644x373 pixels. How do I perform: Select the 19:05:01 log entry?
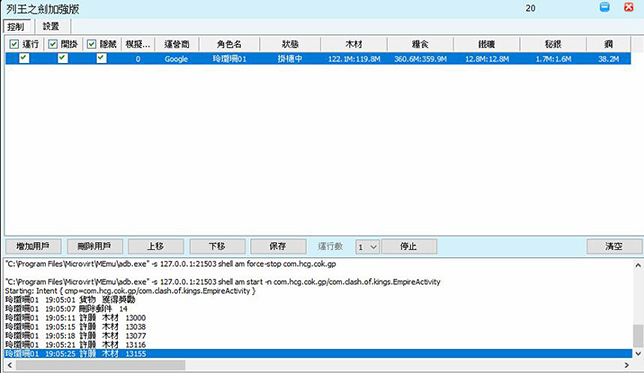[70, 300]
